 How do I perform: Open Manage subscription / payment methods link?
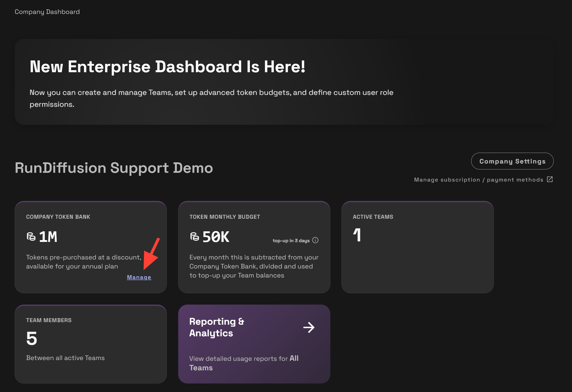[x=478, y=180]
